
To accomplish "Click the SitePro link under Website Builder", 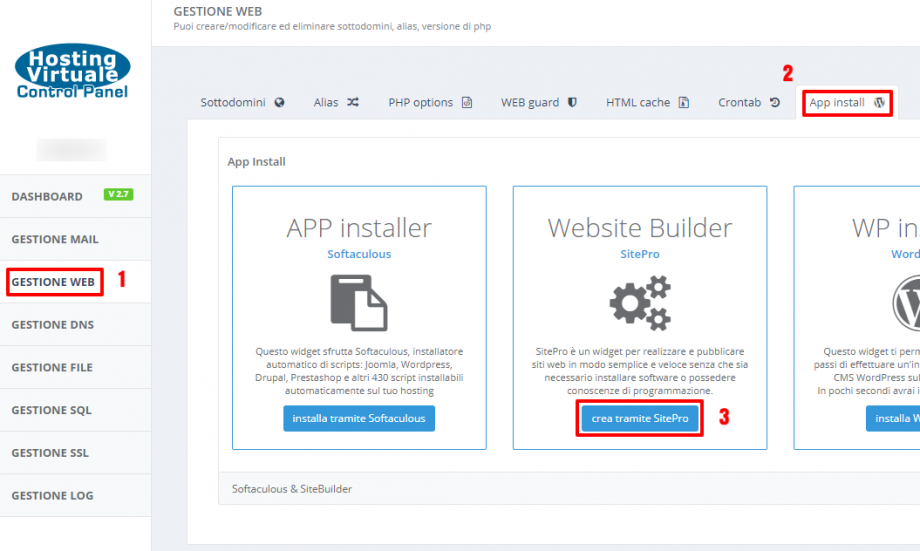I will pos(640,254).
